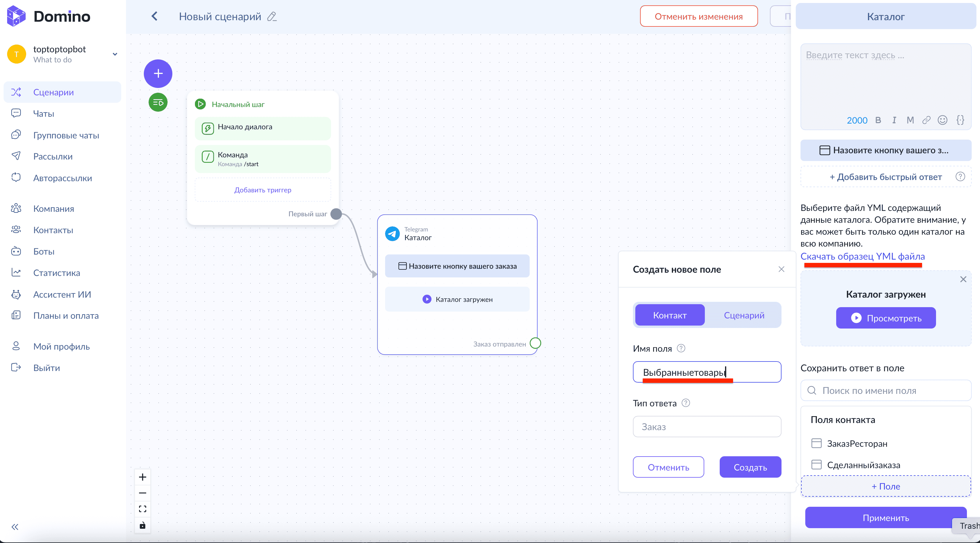The width and height of the screenshot is (980, 543).
Task: Click Отменить изменения button
Action: tap(699, 16)
